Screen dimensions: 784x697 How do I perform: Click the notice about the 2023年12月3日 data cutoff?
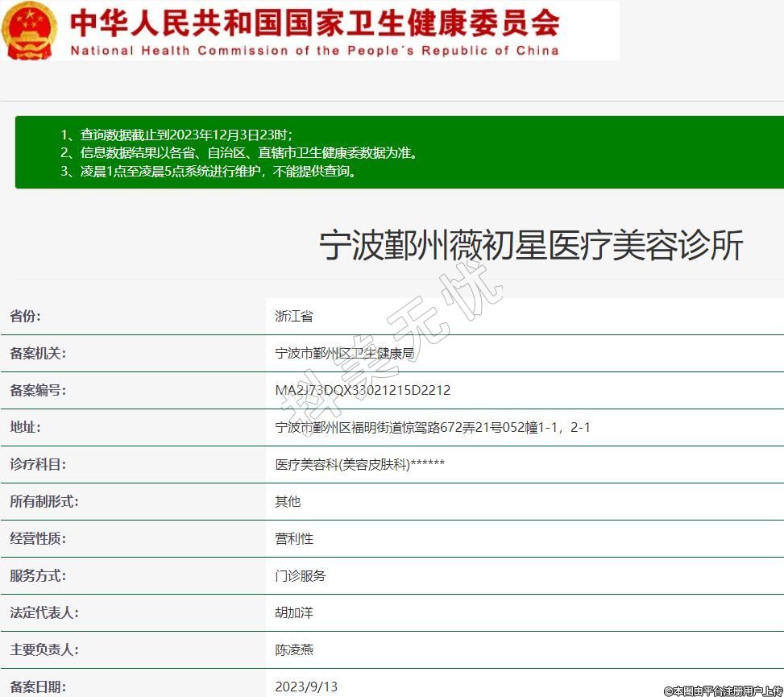click(x=176, y=135)
